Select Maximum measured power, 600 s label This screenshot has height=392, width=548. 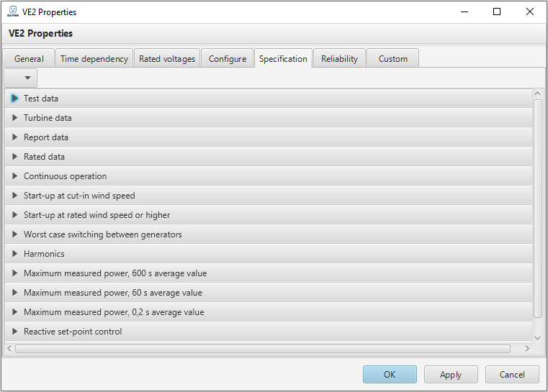(115, 273)
